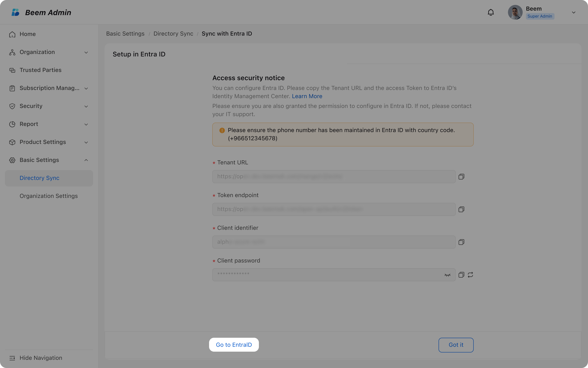This screenshot has height=368, width=588.
Task: Open the account dropdown chevron
Action: pyautogui.click(x=574, y=12)
